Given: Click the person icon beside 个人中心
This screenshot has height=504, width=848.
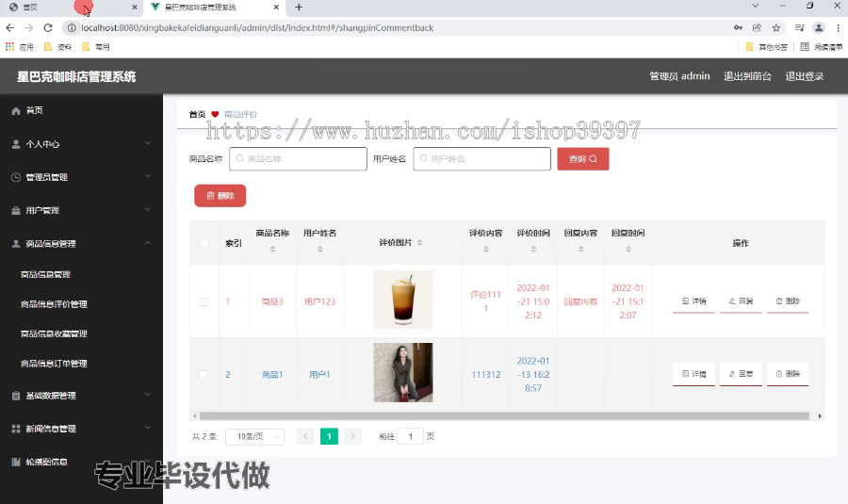Looking at the screenshot, I should [x=16, y=144].
